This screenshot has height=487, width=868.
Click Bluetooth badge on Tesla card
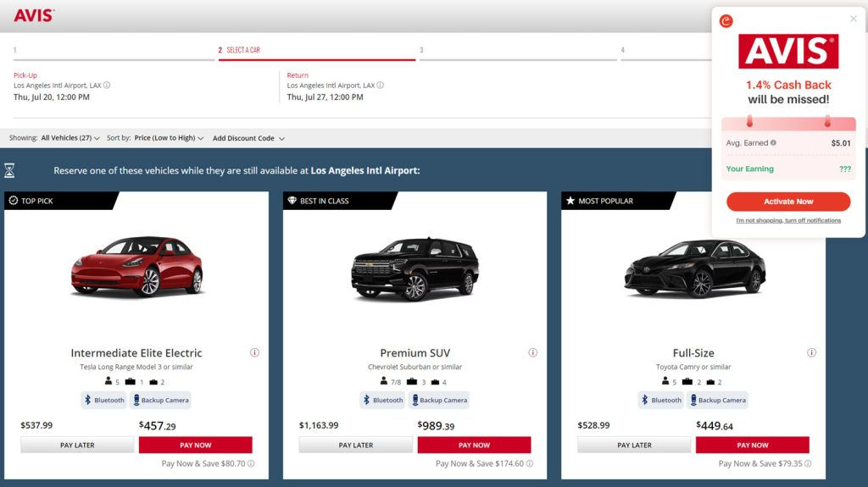tap(104, 400)
